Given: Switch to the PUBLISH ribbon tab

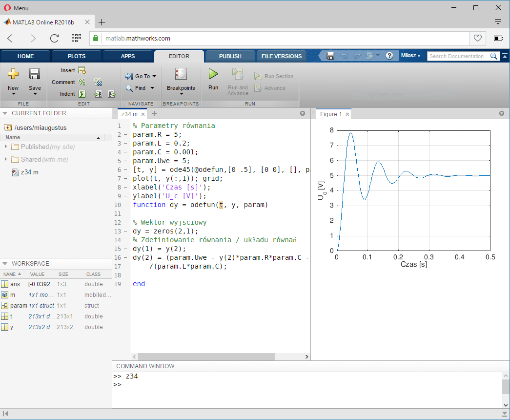Looking at the screenshot, I should [230, 56].
